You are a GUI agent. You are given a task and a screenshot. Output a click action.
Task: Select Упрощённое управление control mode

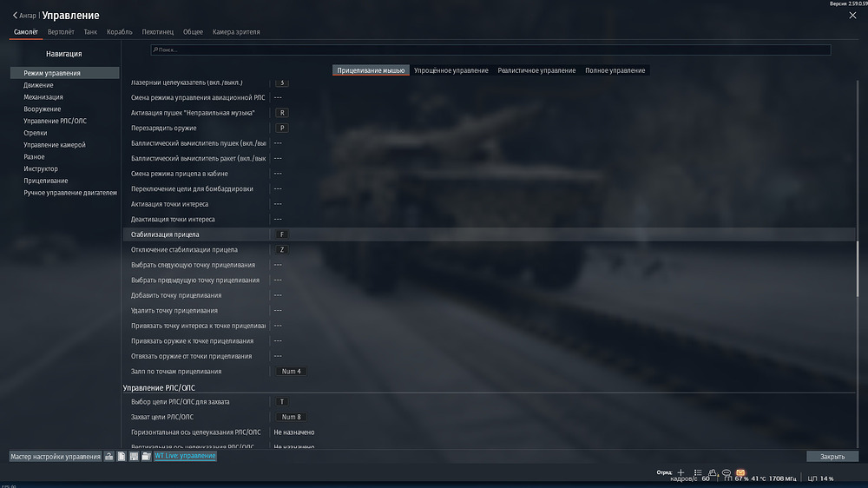click(x=451, y=70)
